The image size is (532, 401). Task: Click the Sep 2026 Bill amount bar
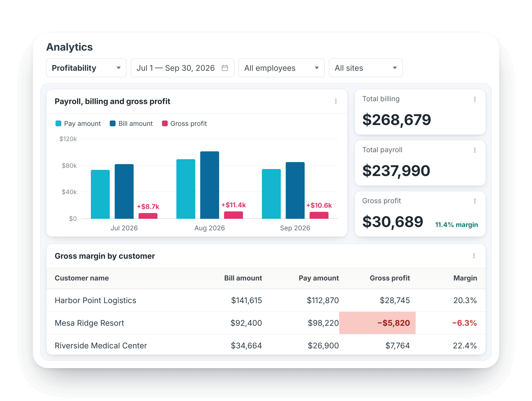click(295, 190)
